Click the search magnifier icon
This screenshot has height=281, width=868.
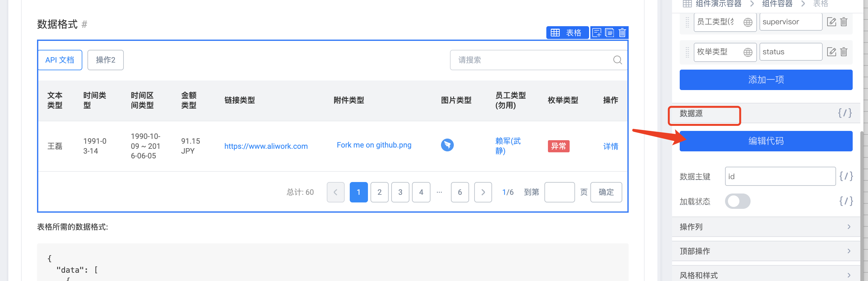[x=617, y=60]
